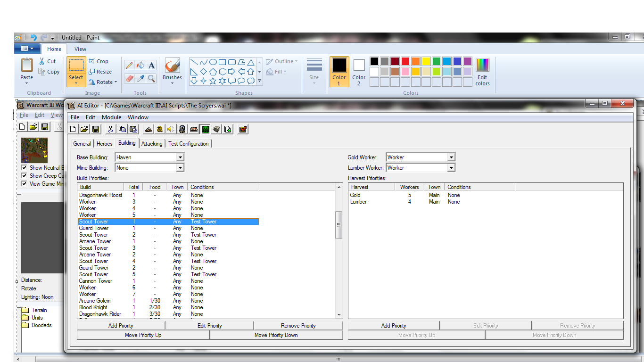Select the Cannon Tower row in build list
This screenshot has height=362, width=644.
[x=168, y=281]
